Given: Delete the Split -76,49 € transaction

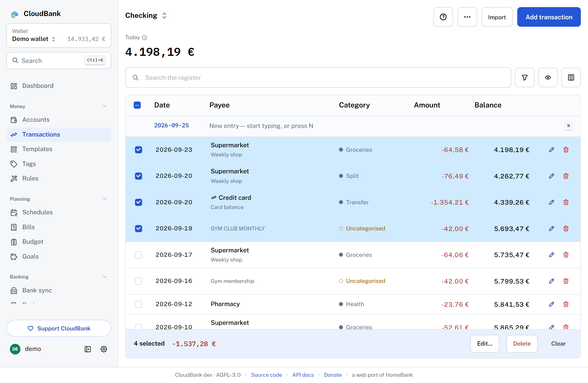Looking at the screenshot, I should click(566, 176).
